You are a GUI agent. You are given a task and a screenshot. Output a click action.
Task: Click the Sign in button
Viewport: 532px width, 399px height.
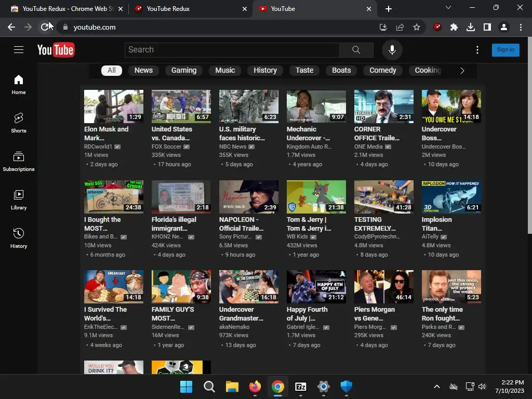click(x=506, y=50)
